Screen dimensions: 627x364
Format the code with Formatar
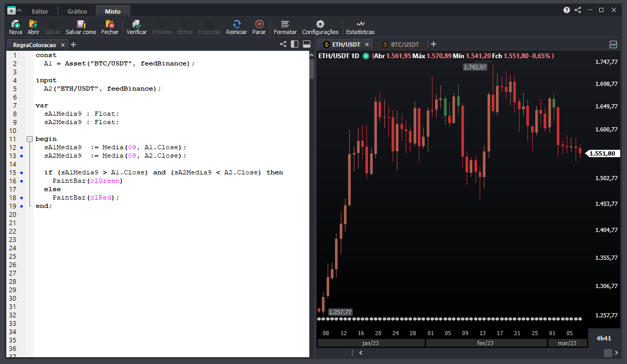point(285,27)
